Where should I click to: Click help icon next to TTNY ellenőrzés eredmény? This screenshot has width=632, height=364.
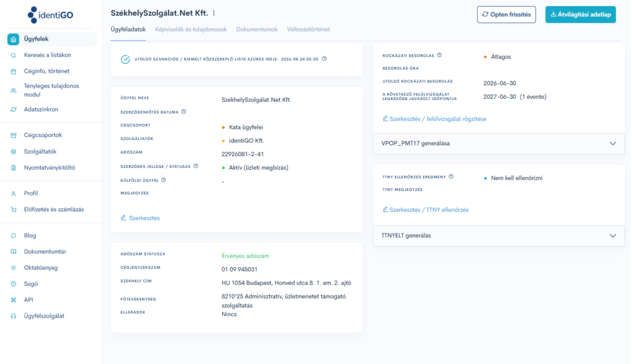pos(451,176)
